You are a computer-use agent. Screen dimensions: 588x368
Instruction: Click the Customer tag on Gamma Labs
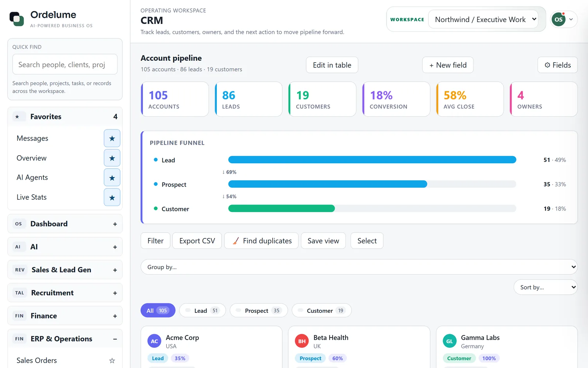(x=459, y=358)
